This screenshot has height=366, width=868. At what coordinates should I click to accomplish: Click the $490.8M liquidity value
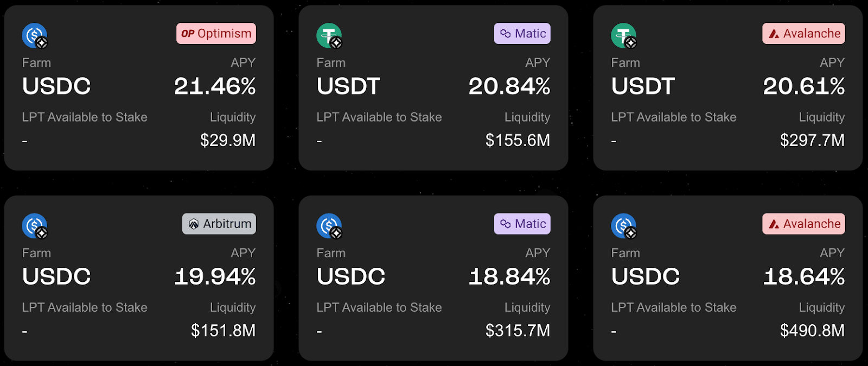click(812, 330)
